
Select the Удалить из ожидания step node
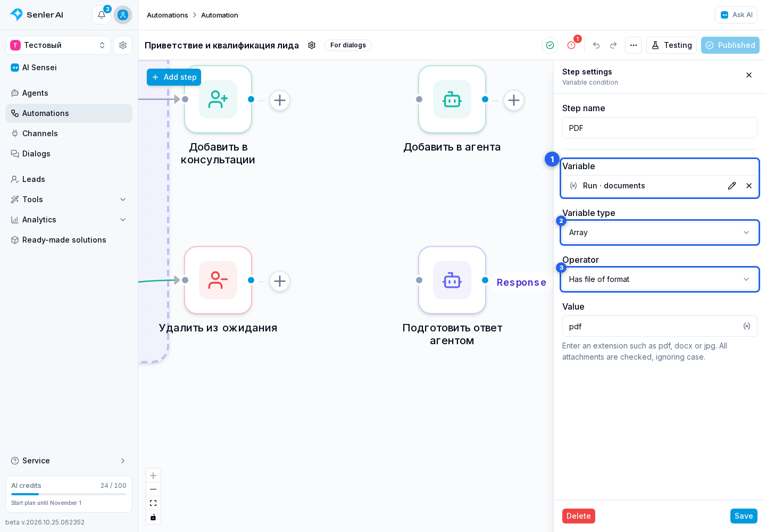click(x=218, y=280)
